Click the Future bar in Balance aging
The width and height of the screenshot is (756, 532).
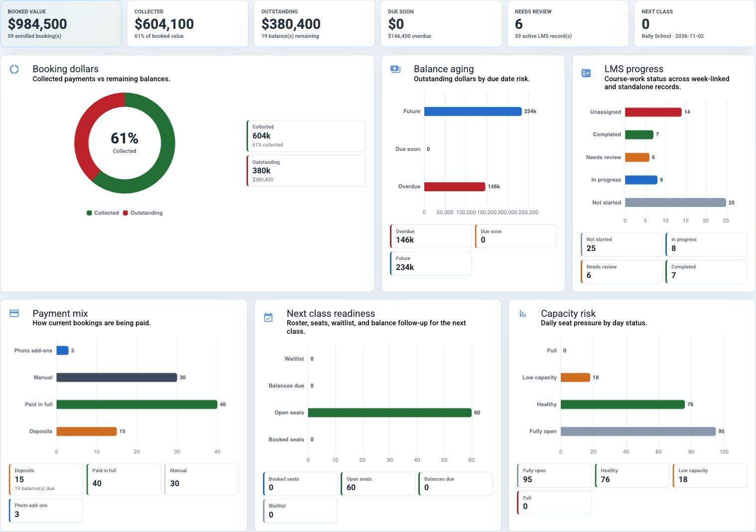tap(473, 111)
